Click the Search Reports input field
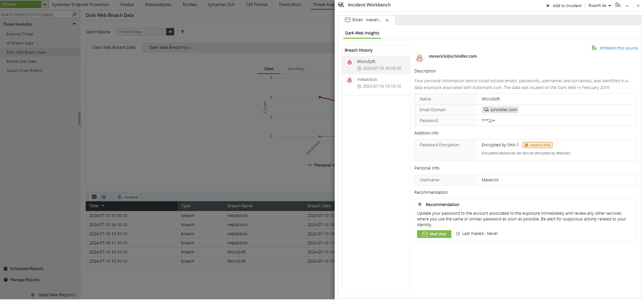The image size is (644, 300). click(x=35, y=14)
